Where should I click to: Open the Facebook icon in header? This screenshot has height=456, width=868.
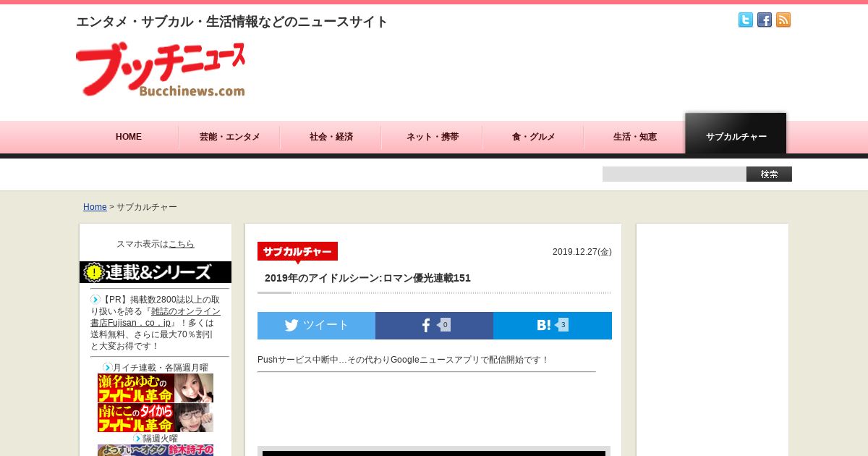tap(764, 20)
